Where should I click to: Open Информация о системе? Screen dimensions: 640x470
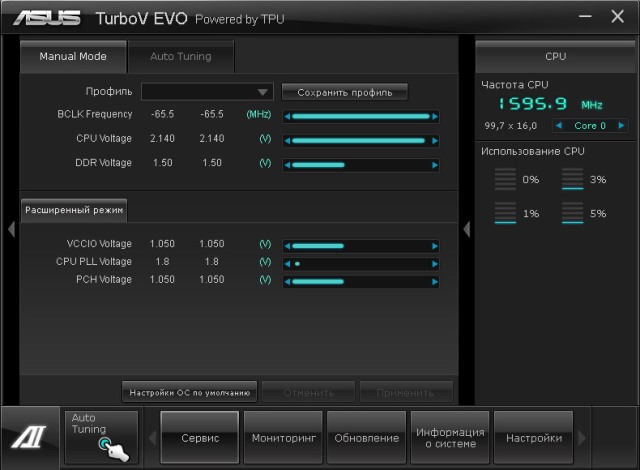(450, 437)
